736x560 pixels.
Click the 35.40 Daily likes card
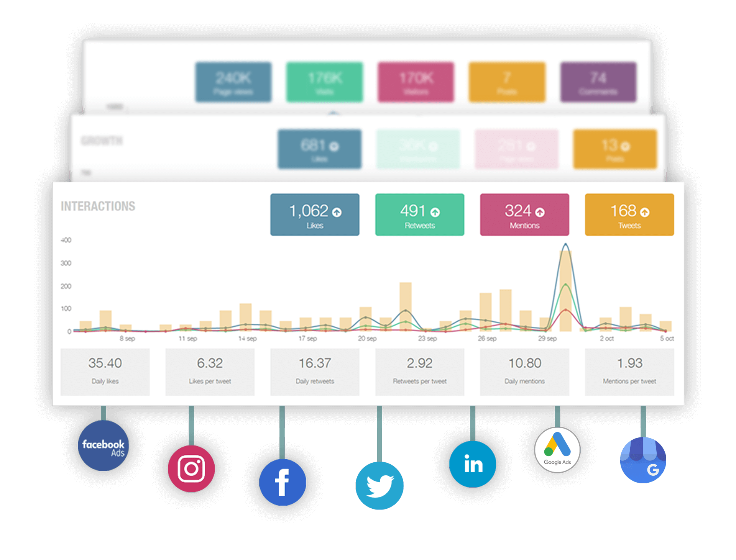[x=105, y=372]
